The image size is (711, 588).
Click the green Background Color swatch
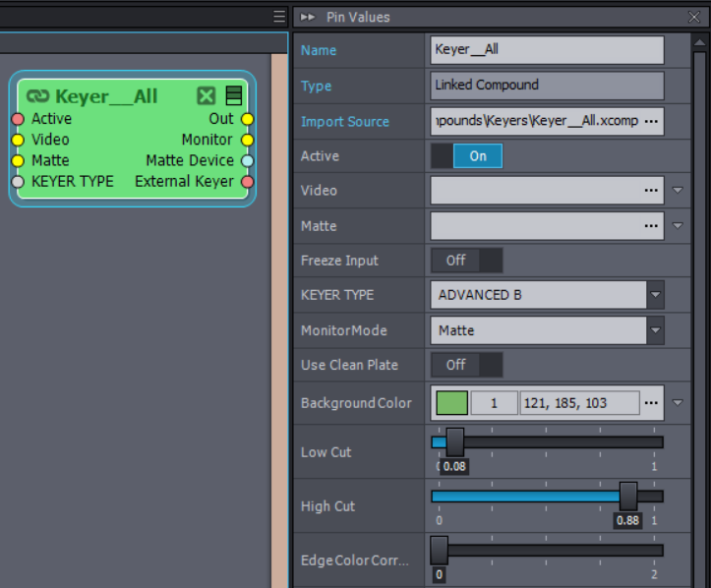pyautogui.click(x=451, y=403)
